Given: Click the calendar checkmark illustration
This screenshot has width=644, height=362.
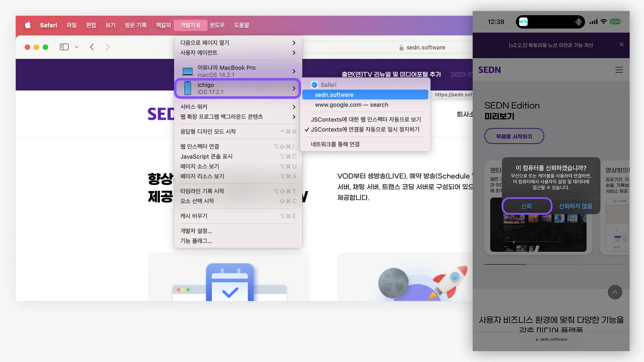Looking at the screenshot, I should click(230, 282).
